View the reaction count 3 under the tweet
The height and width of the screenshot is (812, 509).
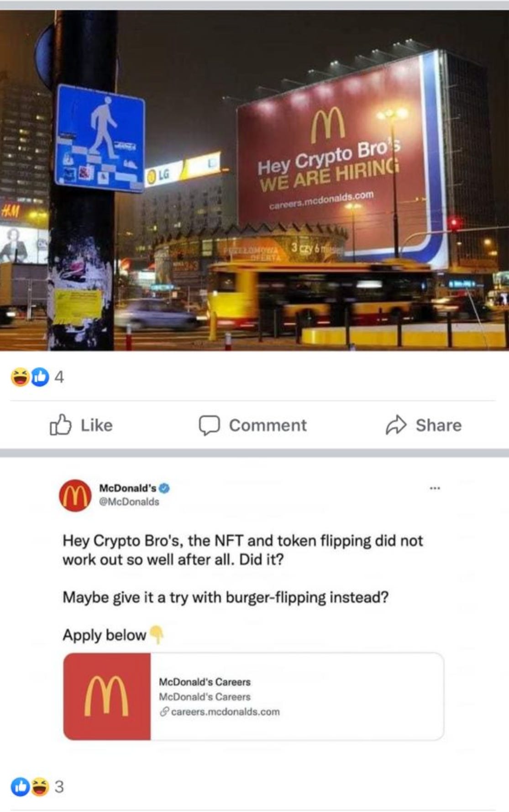pos(59,786)
